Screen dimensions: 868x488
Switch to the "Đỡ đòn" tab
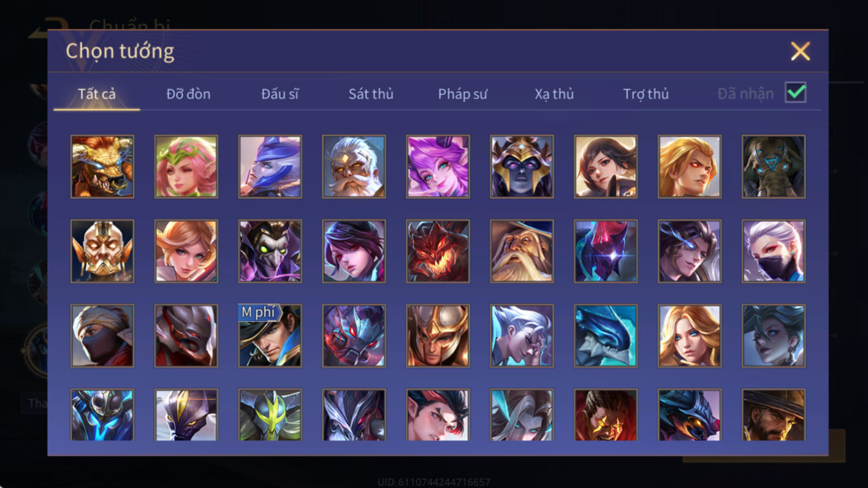[x=188, y=94]
